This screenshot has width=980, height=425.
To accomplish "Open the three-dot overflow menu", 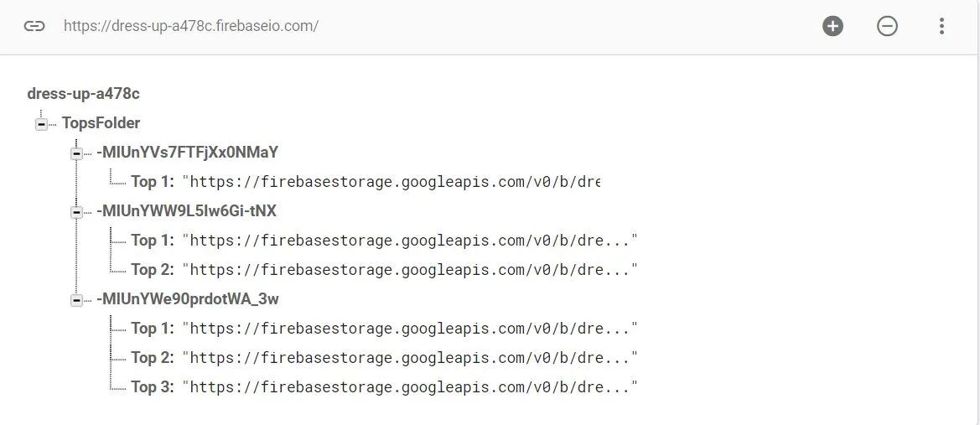I will click(x=941, y=26).
